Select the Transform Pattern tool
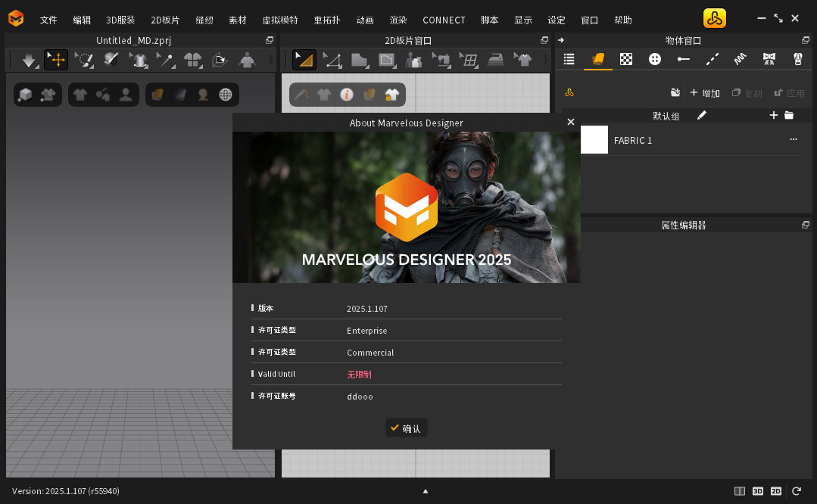Viewport: 817px width, 504px height. click(x=304, y=59)
